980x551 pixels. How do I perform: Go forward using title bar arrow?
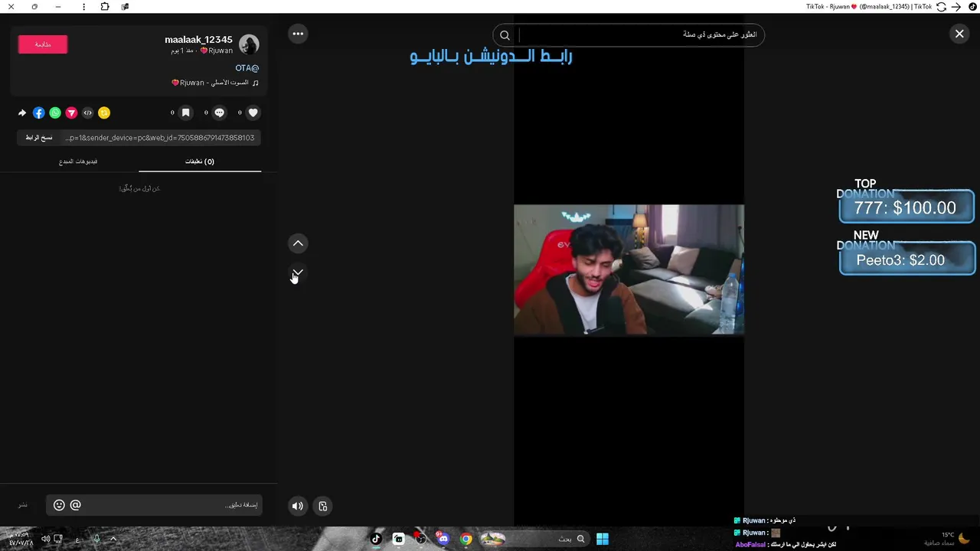point(956,7)
